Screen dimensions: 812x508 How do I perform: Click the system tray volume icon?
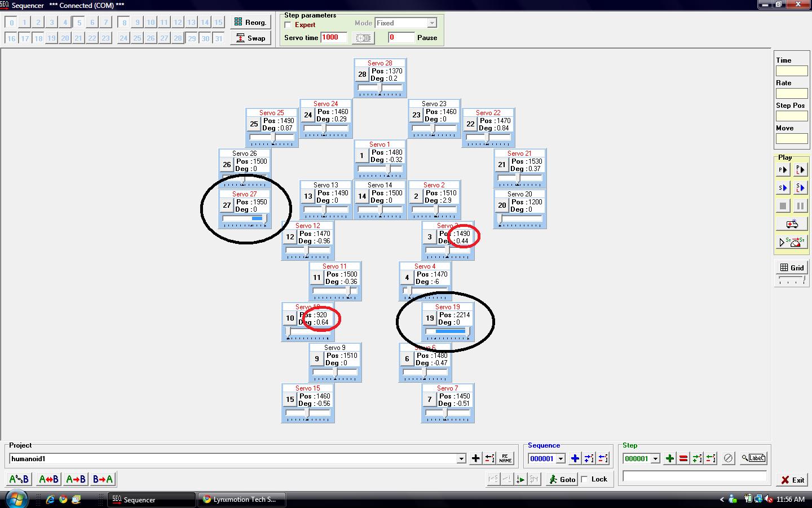click(768, 499)
